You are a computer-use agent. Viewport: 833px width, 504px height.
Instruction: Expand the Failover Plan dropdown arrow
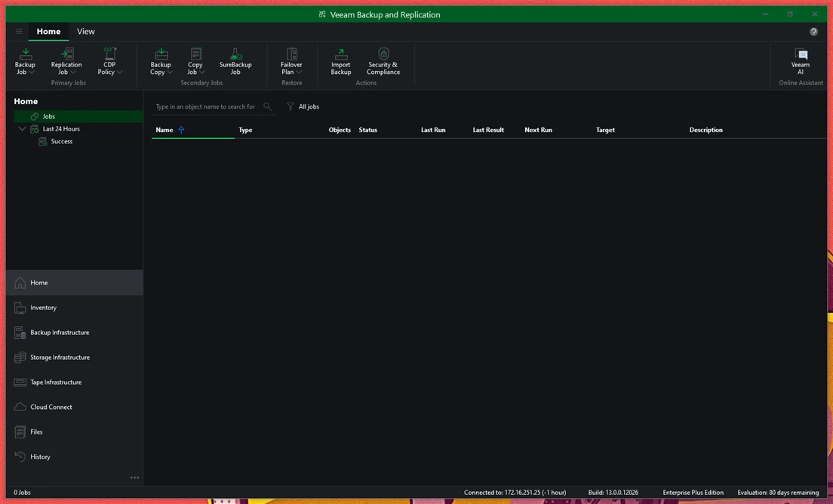299,72
